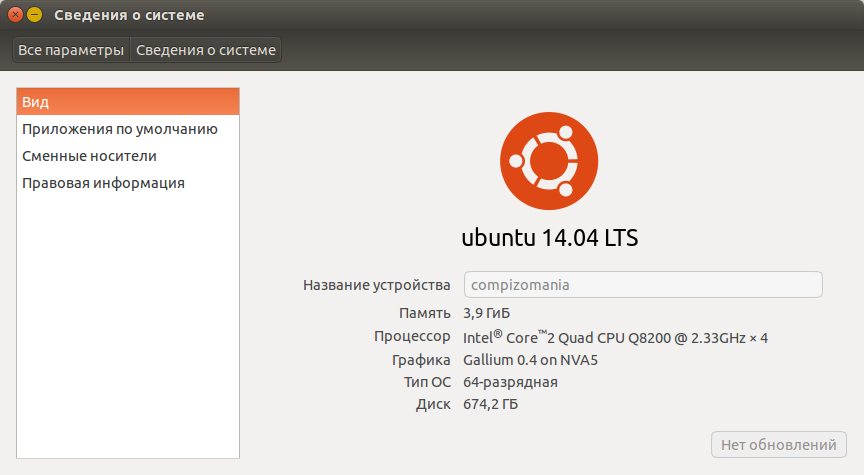Click the Сведения о системе breadcrumb button

coord(206,50)
